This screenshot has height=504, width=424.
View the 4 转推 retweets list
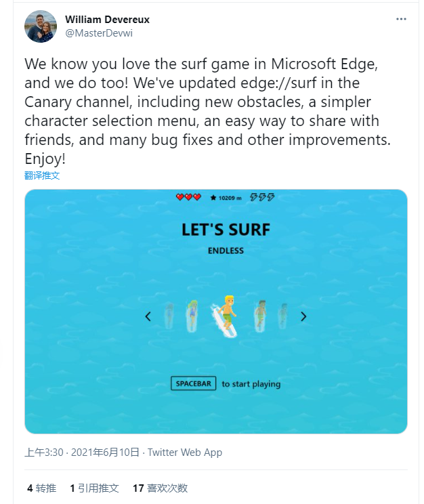click(x=42, y=488)
